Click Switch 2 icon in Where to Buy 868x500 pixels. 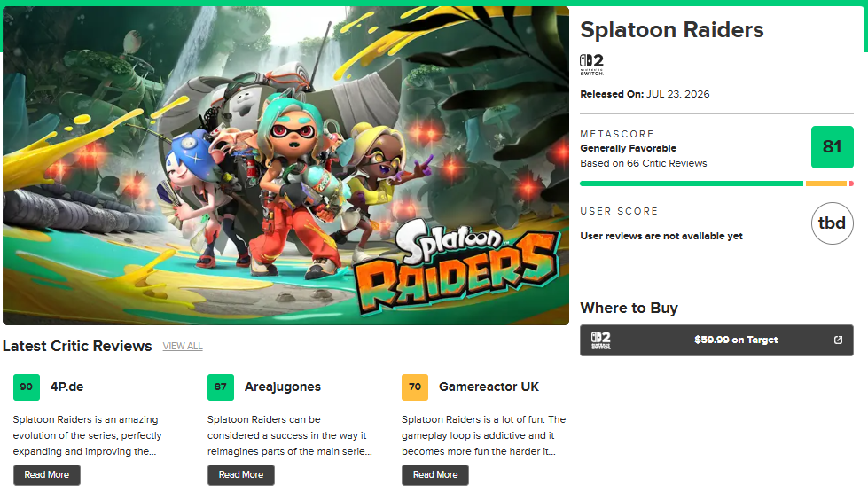click(x=600, y=340)
